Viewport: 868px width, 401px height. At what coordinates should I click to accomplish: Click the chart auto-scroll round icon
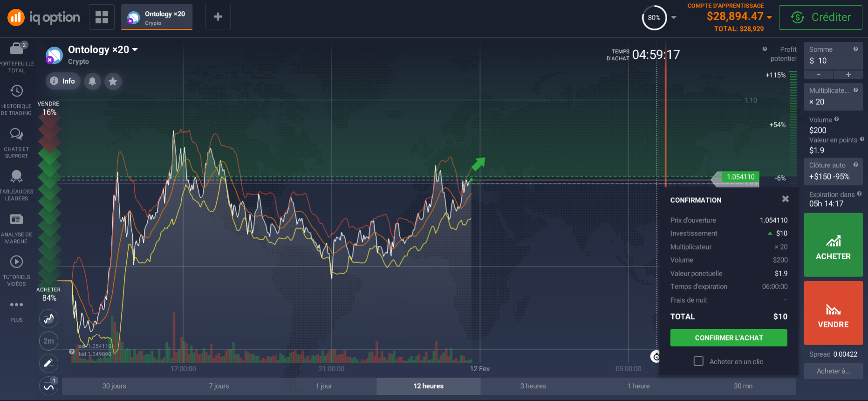(x=655, y=357)
